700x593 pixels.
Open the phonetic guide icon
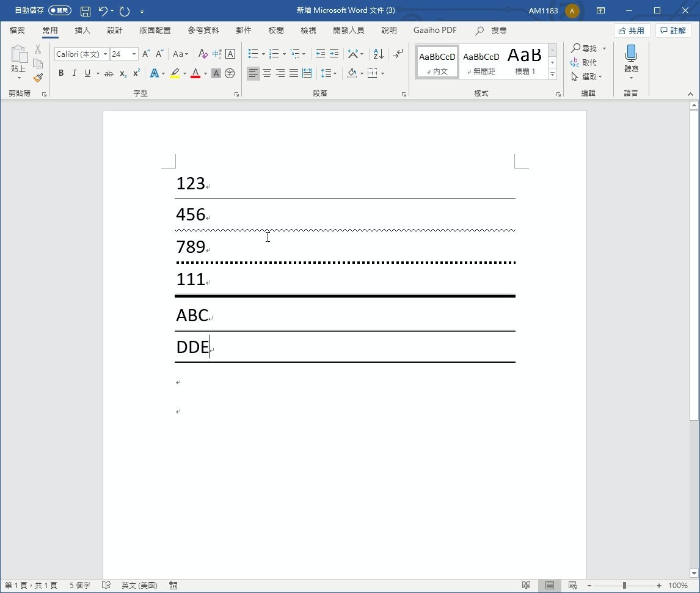[x=217, y=54]
